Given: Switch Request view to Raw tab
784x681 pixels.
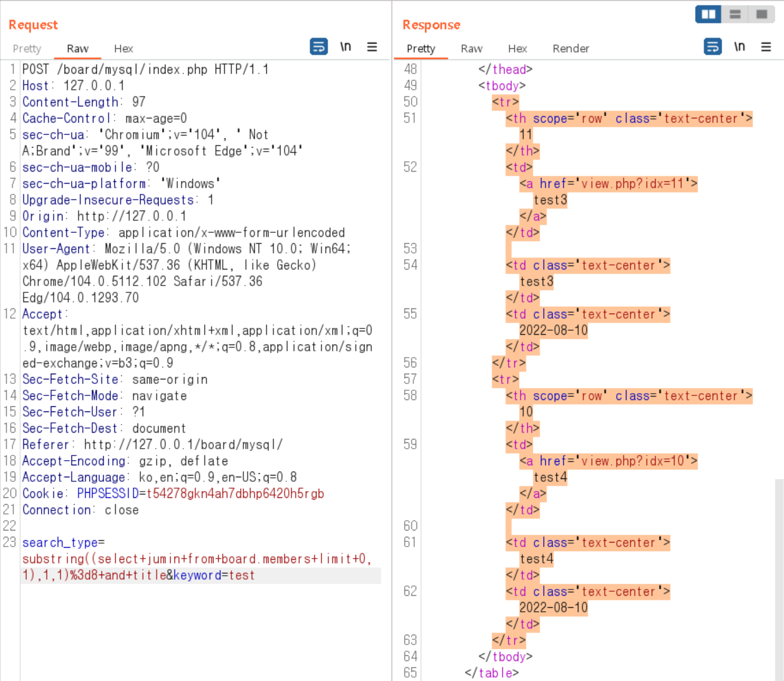Looking at the screenshot, I should [77, 49].
